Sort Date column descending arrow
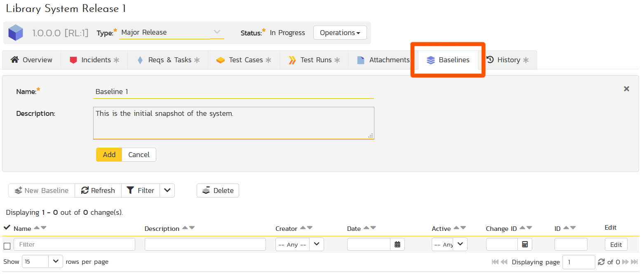644x275 pixels. [x=373, y=228]
